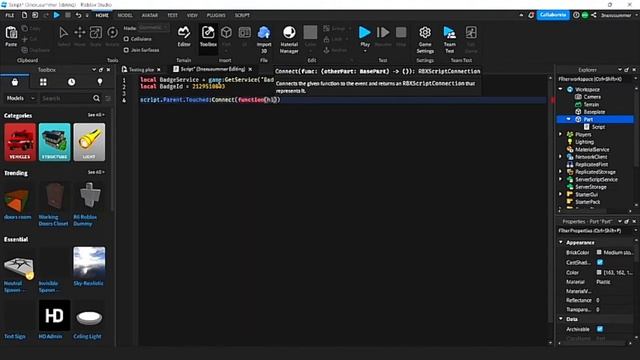The height and width of the screenshot is (360, 640).
Task: Select the Sky-Realistic asset thumbnail
Action: 89,262
